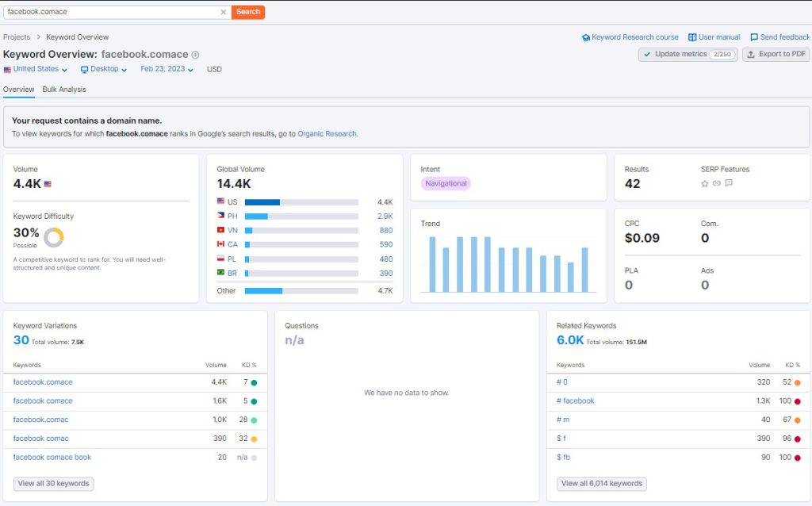Click the plus icon beside facebook.comace title
The width and height of the screenshot is (812, 506).
195,55
